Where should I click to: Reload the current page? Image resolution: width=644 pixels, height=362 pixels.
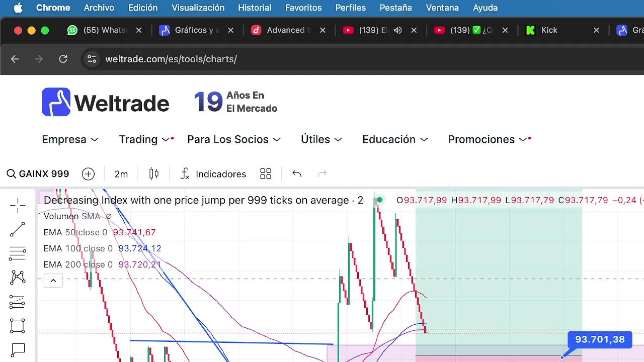click(63, 59)
